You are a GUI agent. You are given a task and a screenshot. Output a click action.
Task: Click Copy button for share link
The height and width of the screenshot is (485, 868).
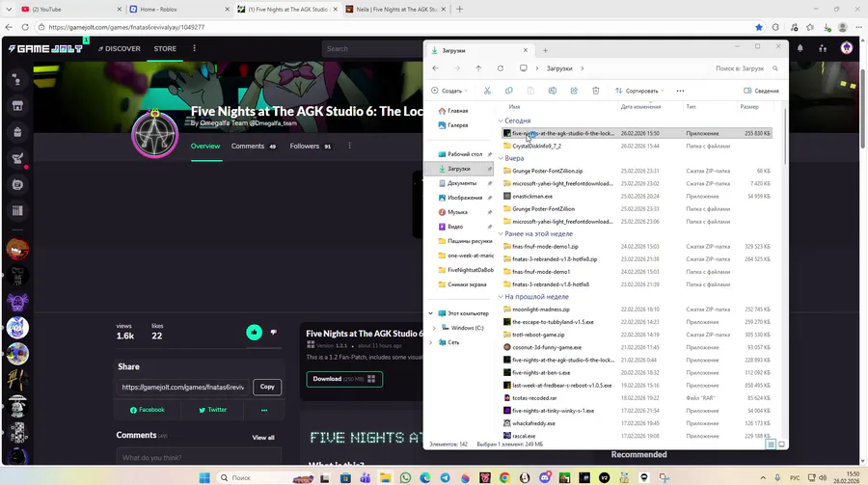[x=267, y=387]
